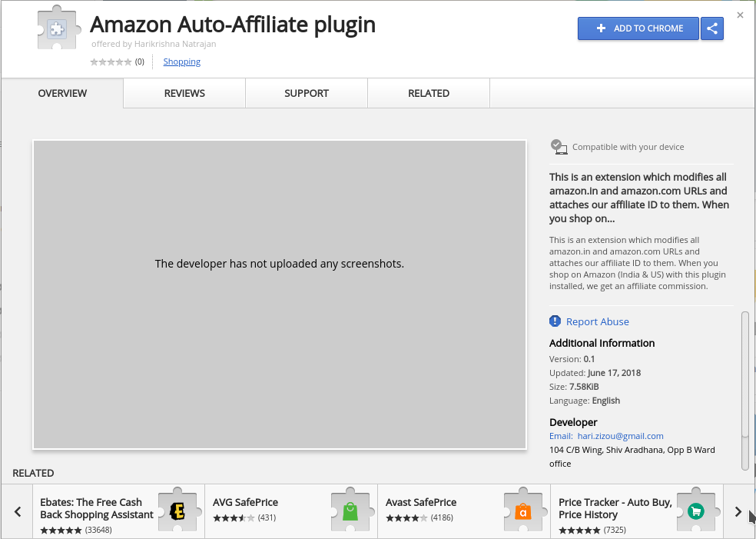Click the Price Tracker cart icon
This screenshot has height=539, width=756.
point(696,511)
